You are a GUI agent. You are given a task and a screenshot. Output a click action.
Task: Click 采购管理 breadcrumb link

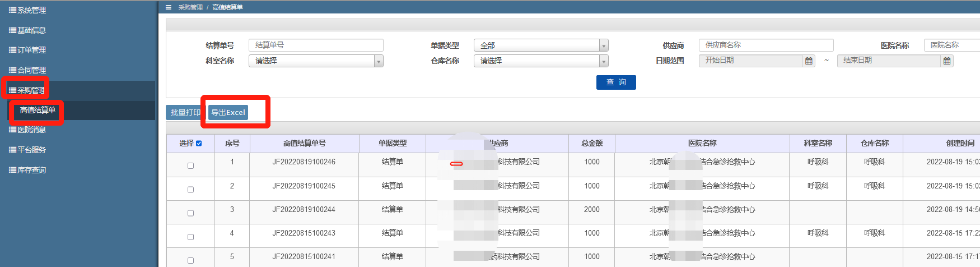click(x=190, y=7)
